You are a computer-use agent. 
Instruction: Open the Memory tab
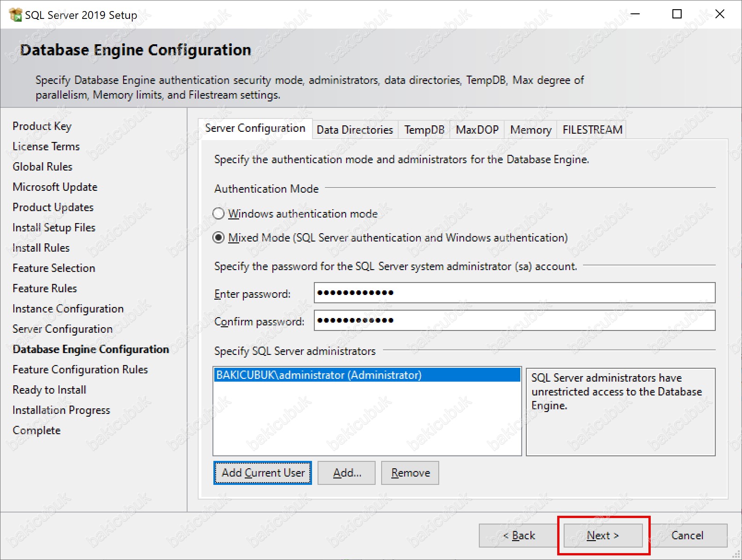(x=531, y=130)
